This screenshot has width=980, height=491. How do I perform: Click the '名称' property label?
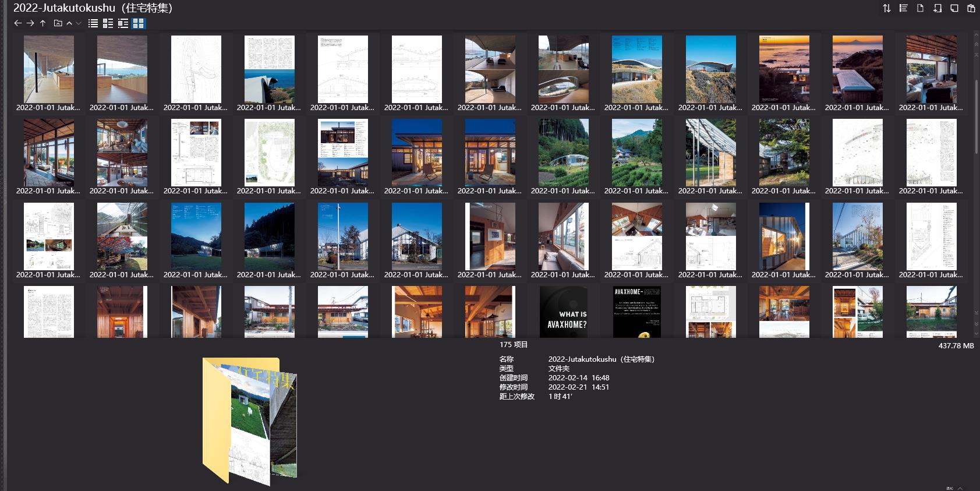coord(507,359)
